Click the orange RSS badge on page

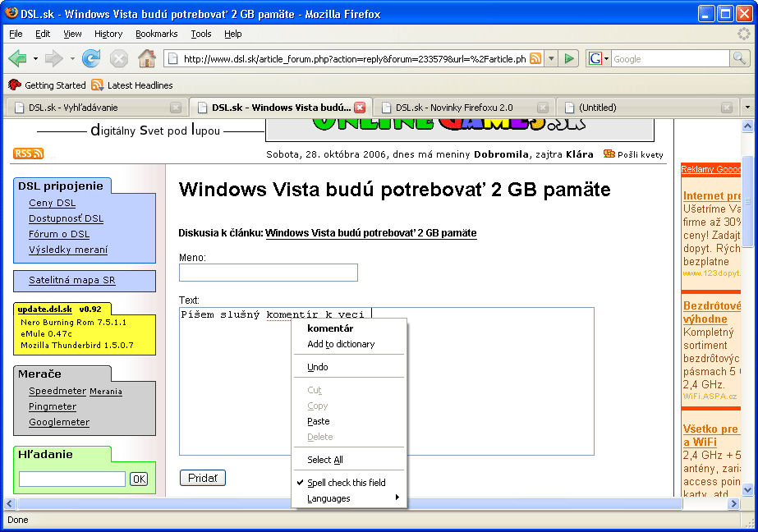28,154
